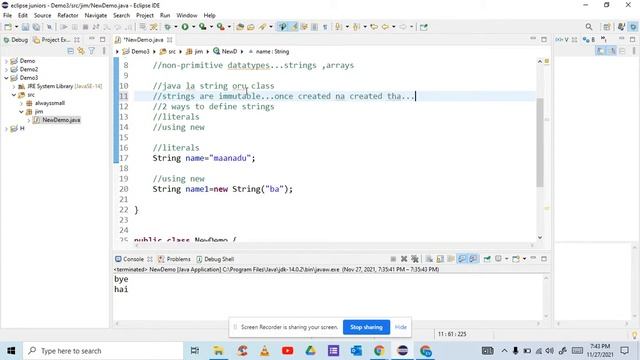Open Chrome from the taskbar

[379, 351]
